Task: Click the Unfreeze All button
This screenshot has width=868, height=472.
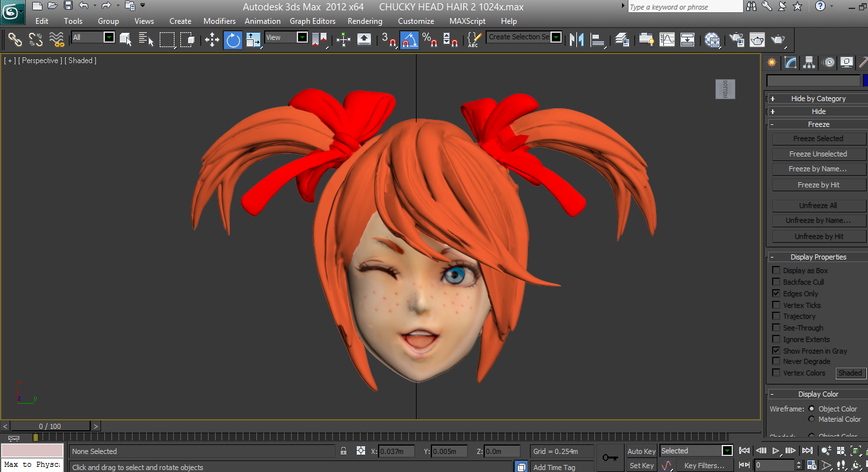Action: click(x=818, y=205)
